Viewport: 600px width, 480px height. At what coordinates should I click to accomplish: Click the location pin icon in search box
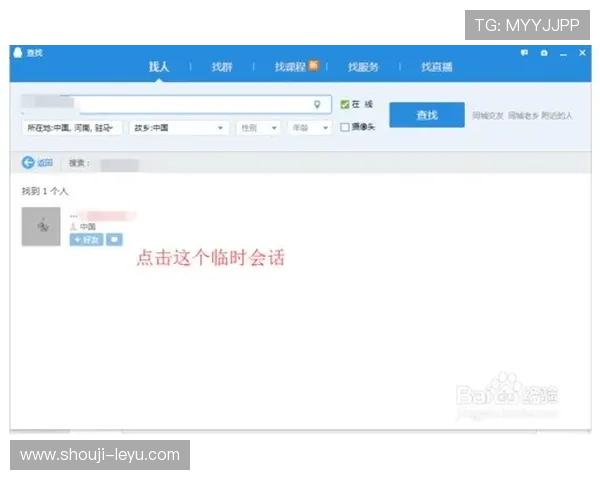[x=317, y=104]
